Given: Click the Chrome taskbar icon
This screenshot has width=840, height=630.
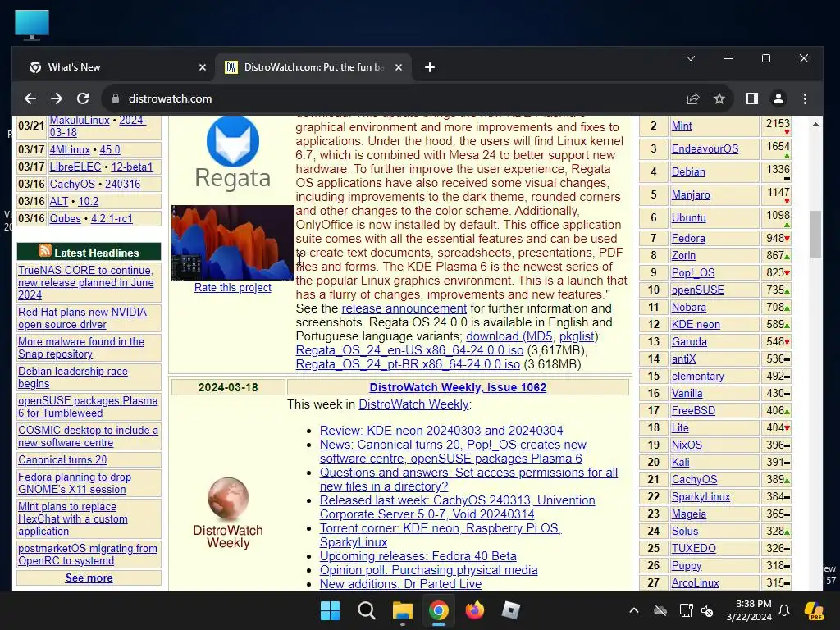Looking at the screenshot, I should click(438, 610).
